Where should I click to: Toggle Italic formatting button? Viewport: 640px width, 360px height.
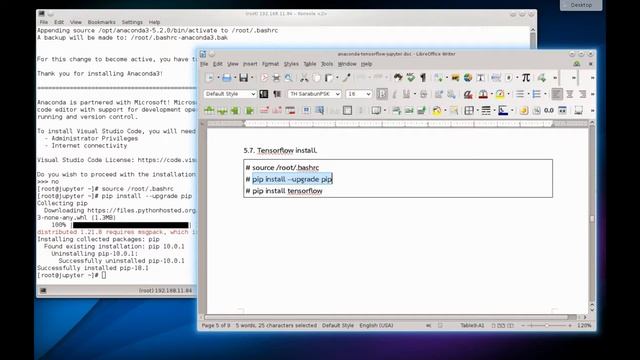pyautogui.click(x=394, y=94)
